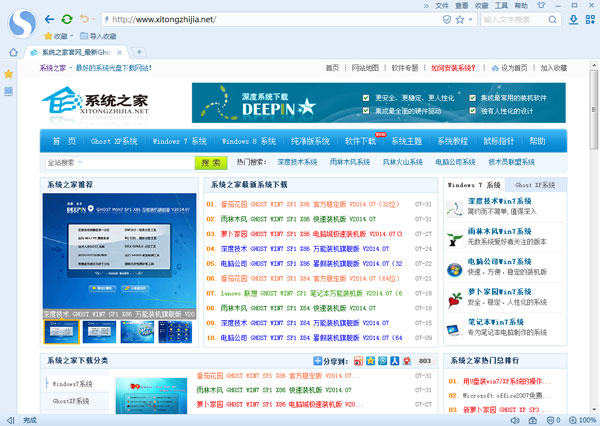600x426 pixels.
Task: Click the 导入收藏 folder item
Action: click(98, 36)
